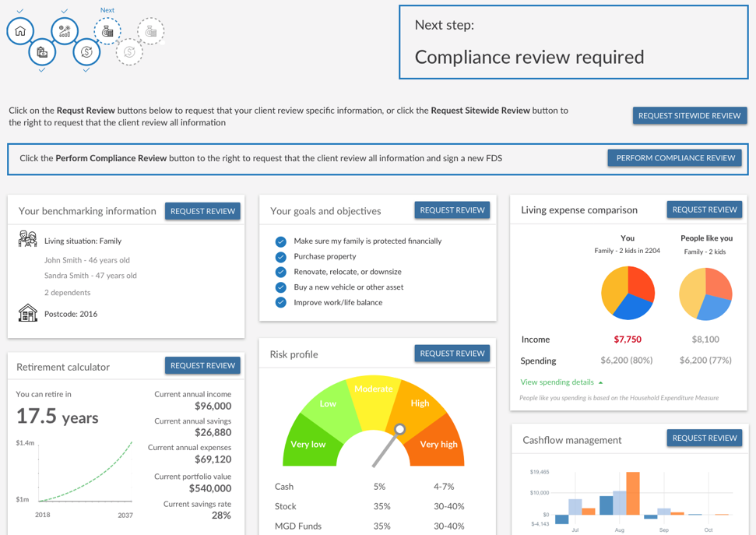The width and height of the screenshot is (756, 535).
Task: Click the house icon next to Postcode
Action: (x=27, y=313)
